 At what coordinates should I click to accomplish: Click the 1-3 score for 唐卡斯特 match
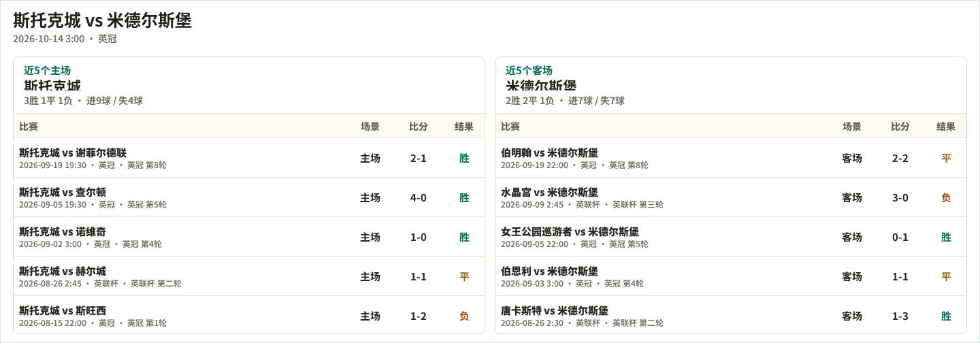tap(900, 316)
